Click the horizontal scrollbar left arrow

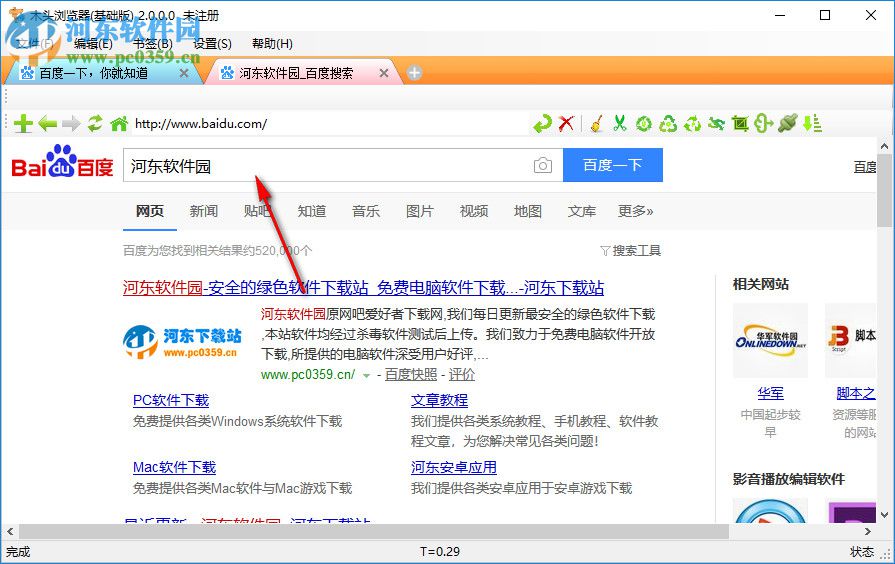click(10, 531)
